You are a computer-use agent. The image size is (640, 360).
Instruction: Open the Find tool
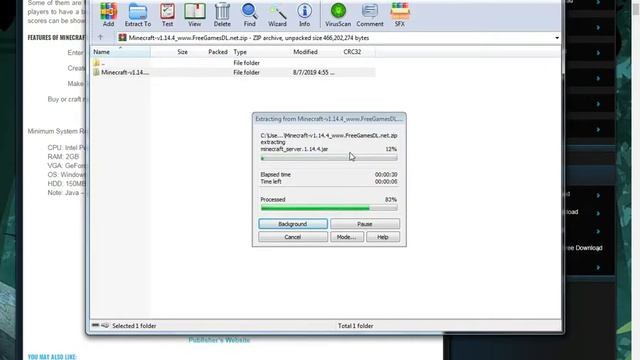[249, 15]
